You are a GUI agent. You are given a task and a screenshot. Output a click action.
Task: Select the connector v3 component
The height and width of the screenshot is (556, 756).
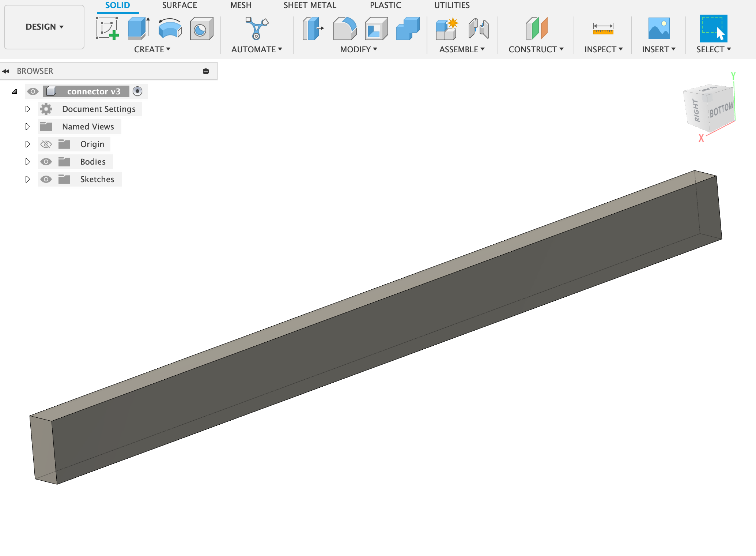tap(94, 91)
